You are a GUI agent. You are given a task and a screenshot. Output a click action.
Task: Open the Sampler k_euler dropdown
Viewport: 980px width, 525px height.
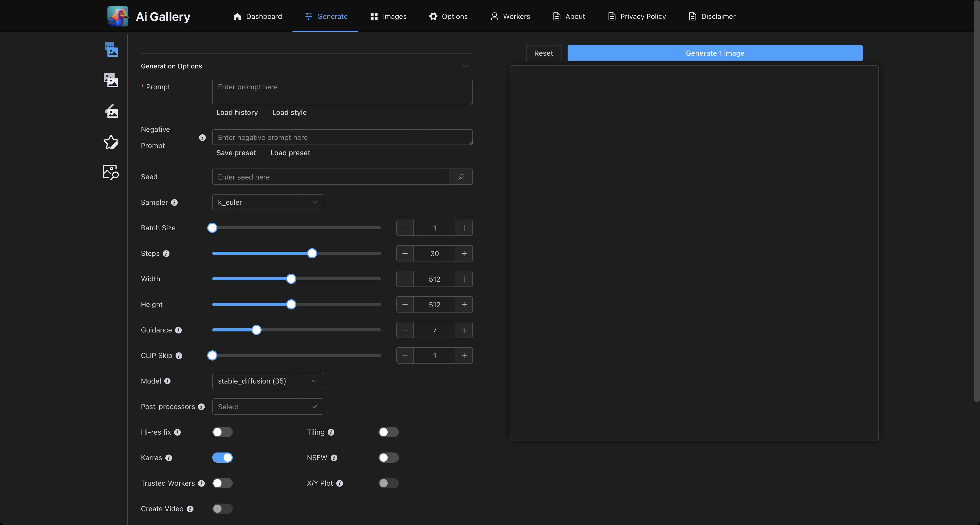pyautogui.click(x=267, y=202)
